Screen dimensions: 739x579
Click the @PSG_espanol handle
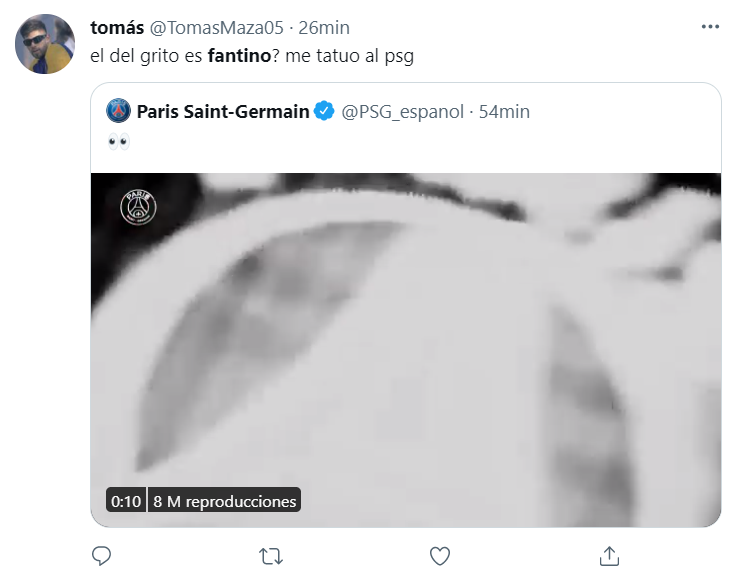tap(403, 111)
